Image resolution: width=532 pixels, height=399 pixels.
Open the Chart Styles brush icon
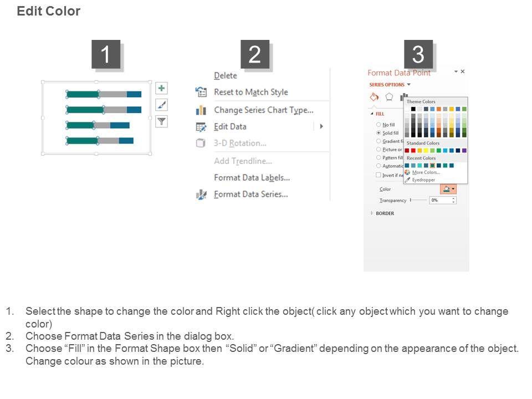click(x=161, y=105)
